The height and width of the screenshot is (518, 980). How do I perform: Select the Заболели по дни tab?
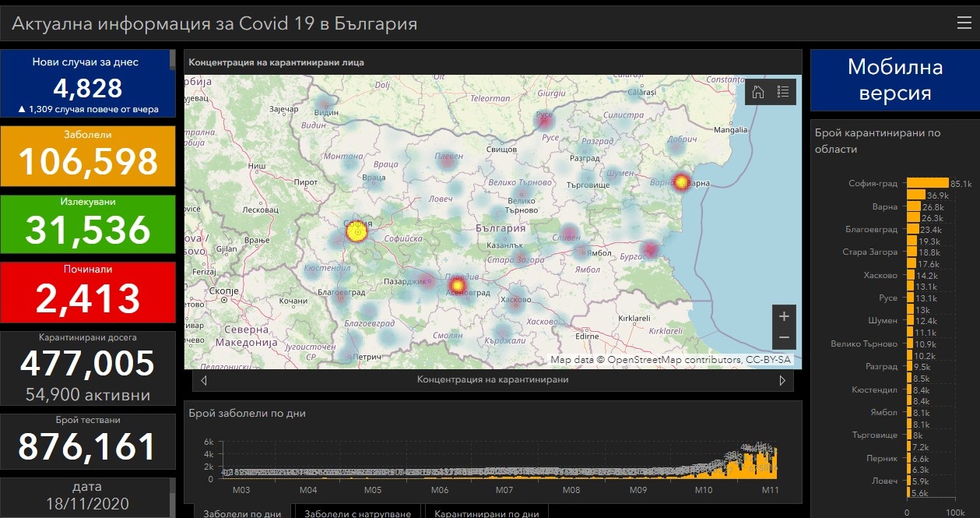[x=242, y=513]
